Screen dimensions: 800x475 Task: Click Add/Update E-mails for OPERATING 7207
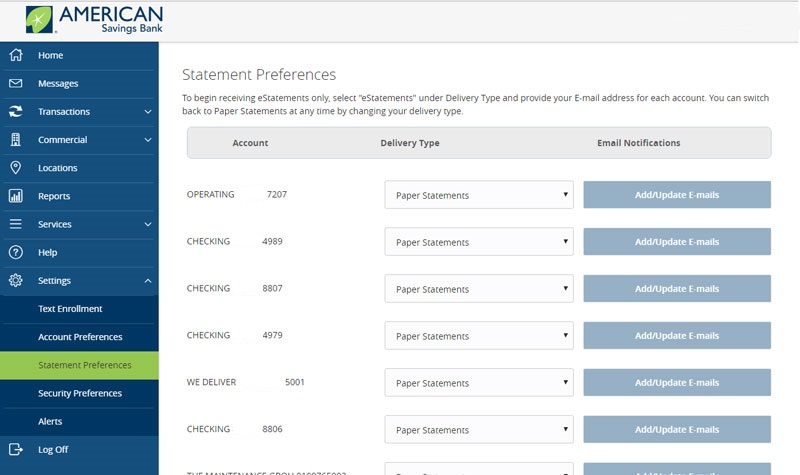[677, 194]
